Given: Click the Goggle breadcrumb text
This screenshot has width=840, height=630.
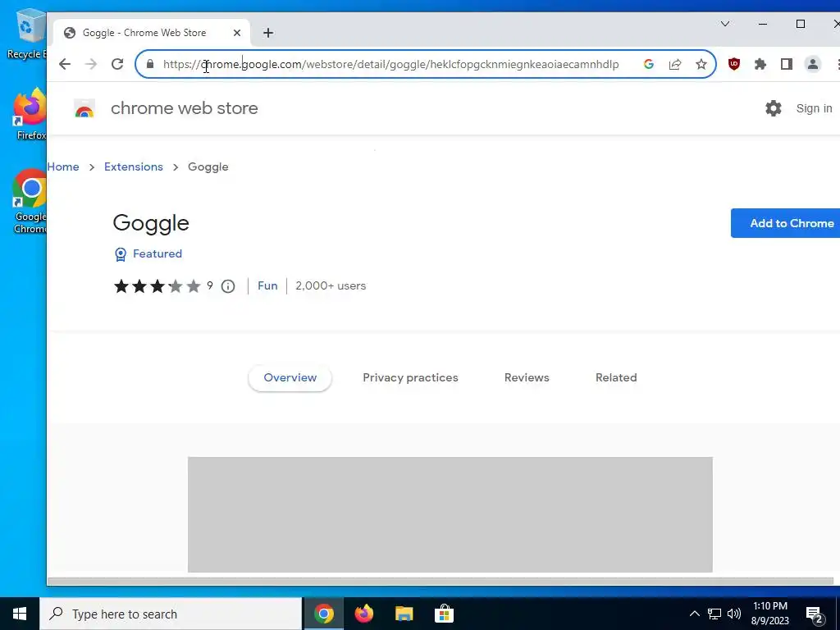Looking at the screenshot, I should click(208, 167).
